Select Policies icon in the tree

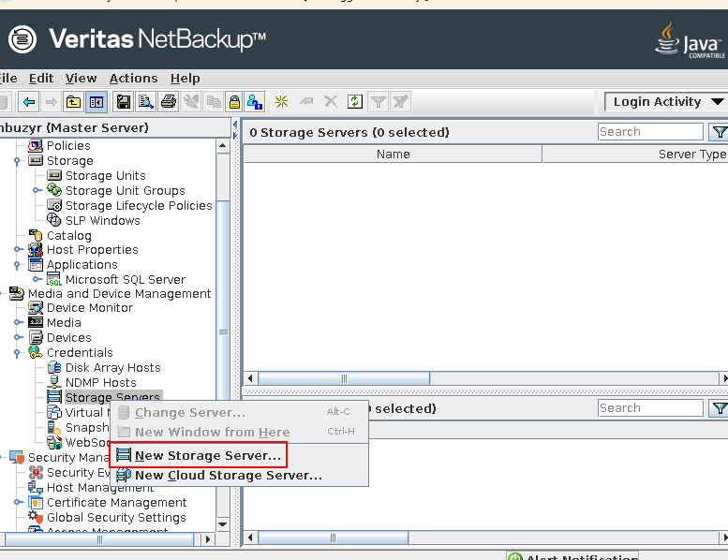pyautogui.click(x=36, y=146)
